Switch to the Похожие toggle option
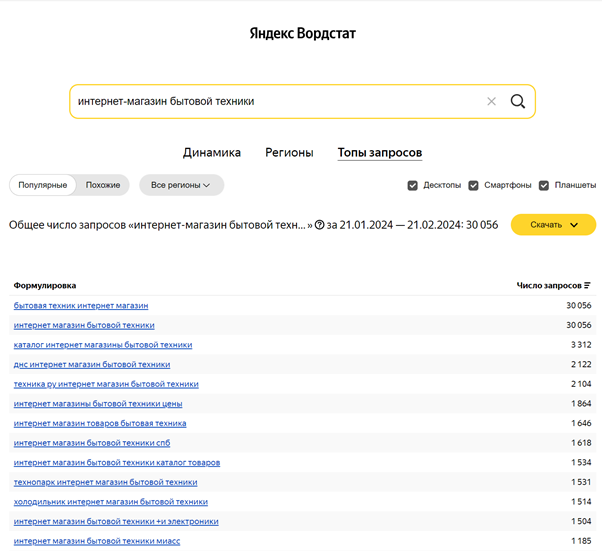 pos(103,185)
